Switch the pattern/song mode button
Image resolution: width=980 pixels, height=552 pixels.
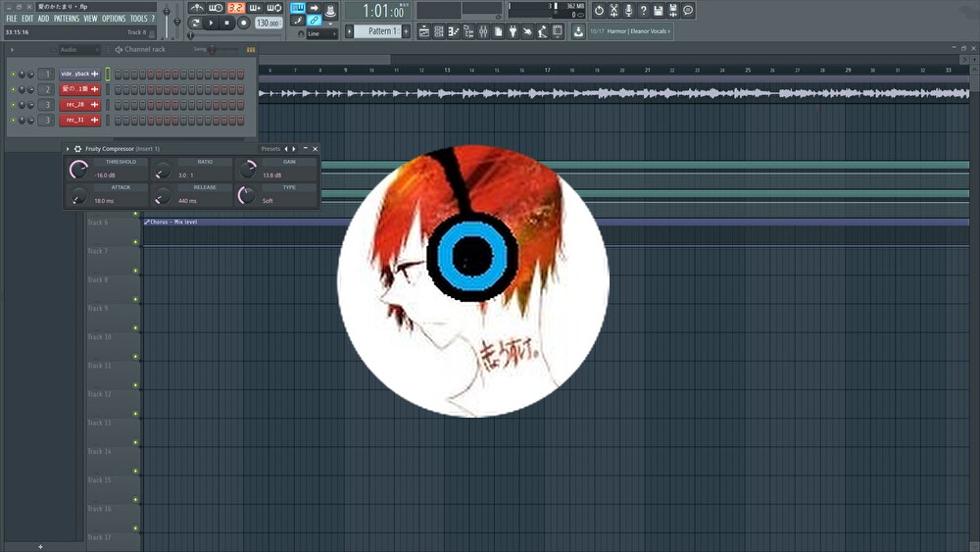coord(196,24)
